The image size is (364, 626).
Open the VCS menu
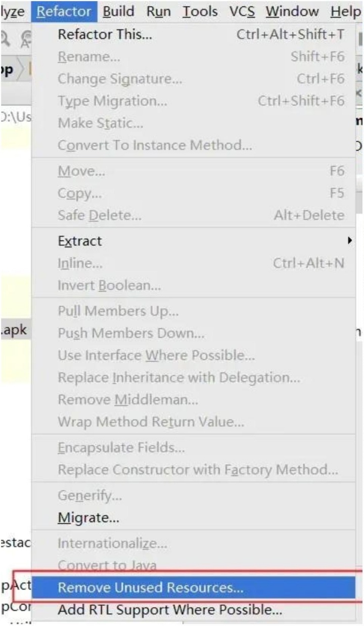(x=242, y=11)
